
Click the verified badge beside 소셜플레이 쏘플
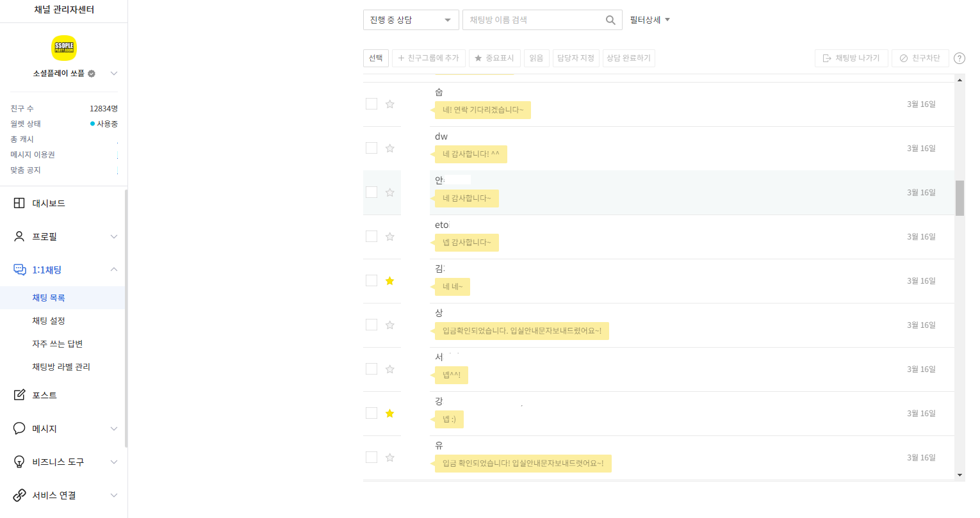click(x=92, y=74)
